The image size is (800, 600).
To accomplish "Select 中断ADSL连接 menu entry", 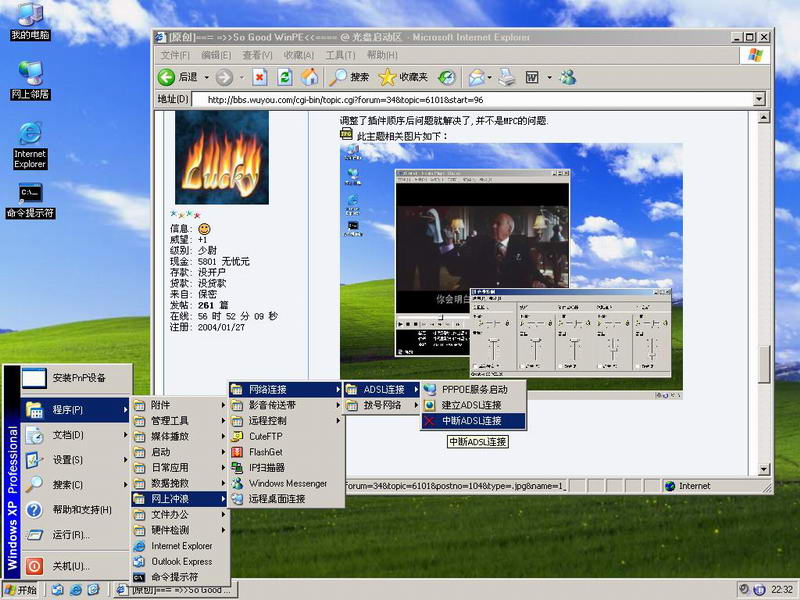I will [x=473, y=421].
